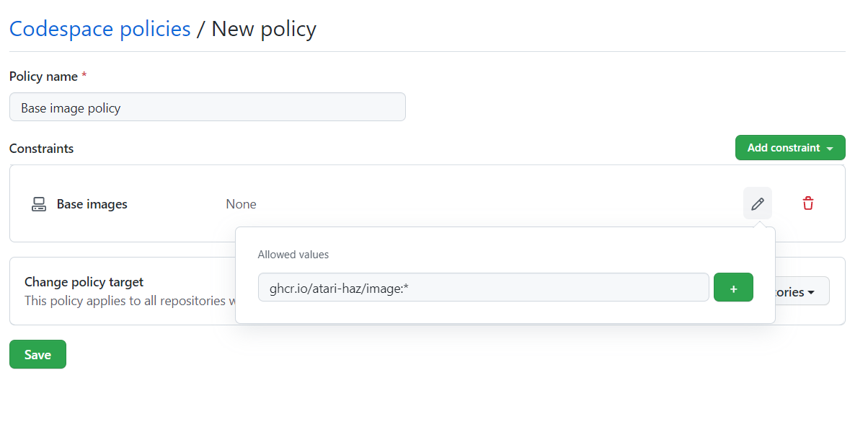Collapse the Allowed values popover by clicking edit again

point(757,203)
